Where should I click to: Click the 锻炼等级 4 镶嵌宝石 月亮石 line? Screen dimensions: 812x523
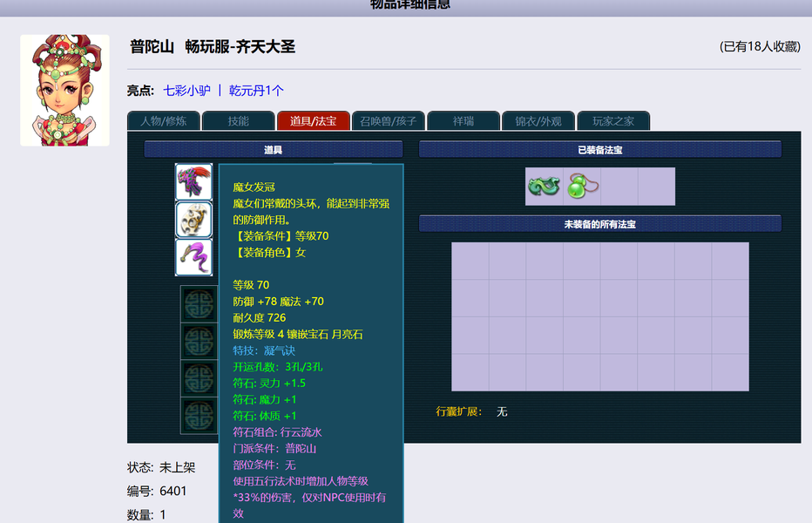(x=298, y=335)
